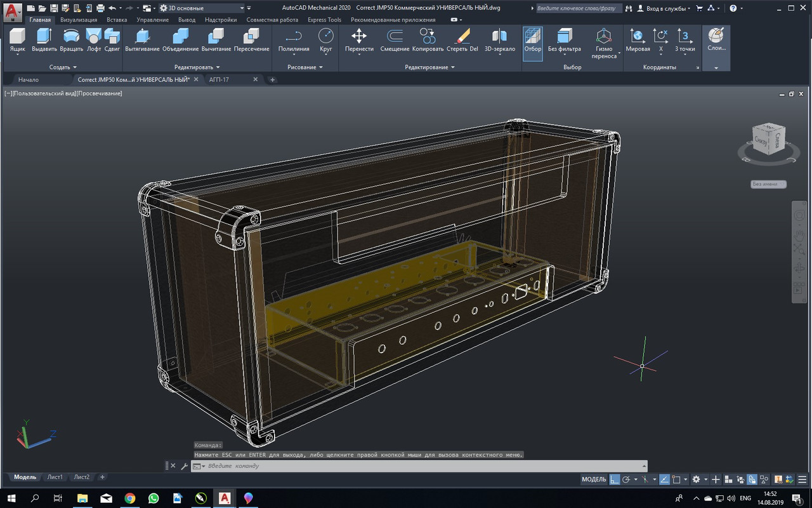Expand the Редактировать panel
The height and width of the screenshot is (508, 812).
pyautogui.click(x=197, y=67)
